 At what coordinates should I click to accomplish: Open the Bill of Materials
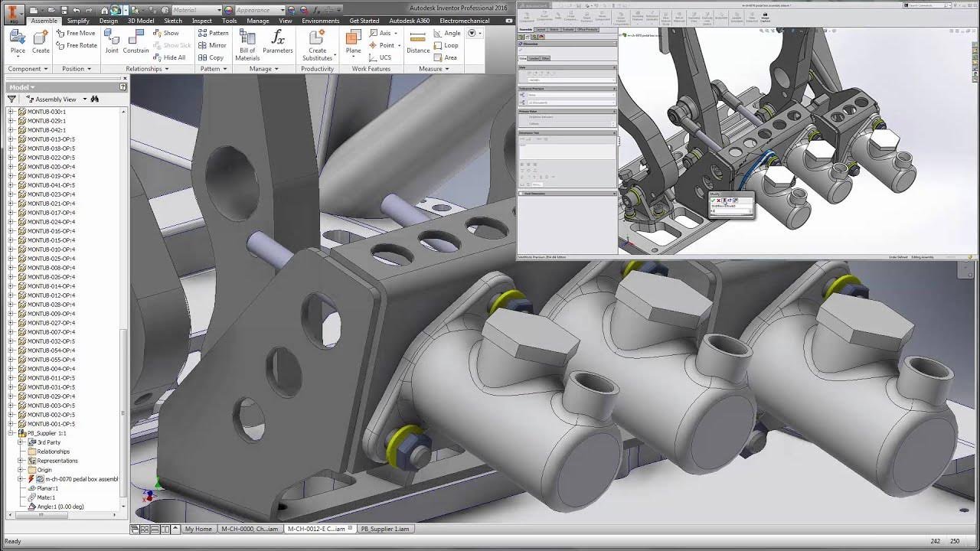point(247,43)
